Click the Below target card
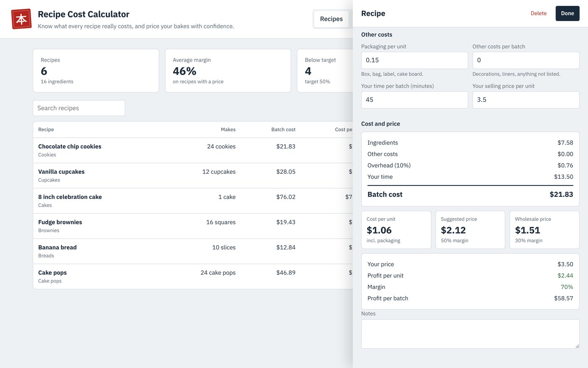 tap(325, 71)
